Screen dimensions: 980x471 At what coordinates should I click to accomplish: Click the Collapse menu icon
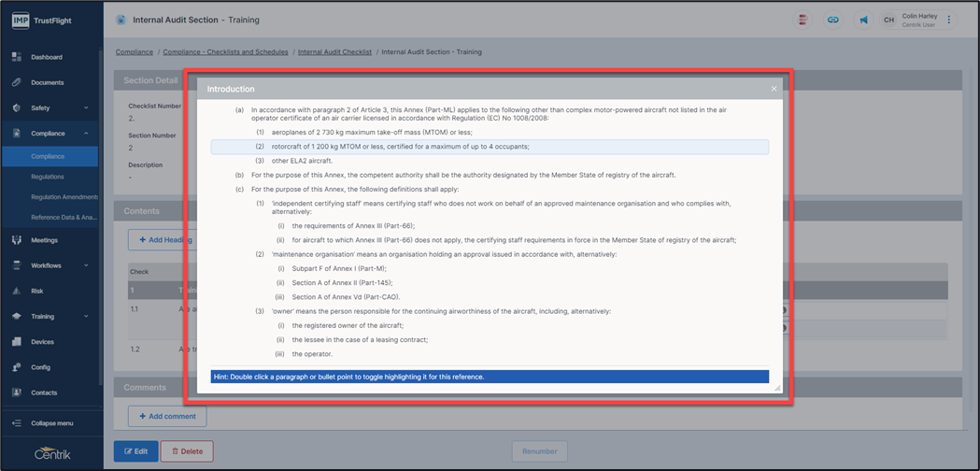pos(17,423)
